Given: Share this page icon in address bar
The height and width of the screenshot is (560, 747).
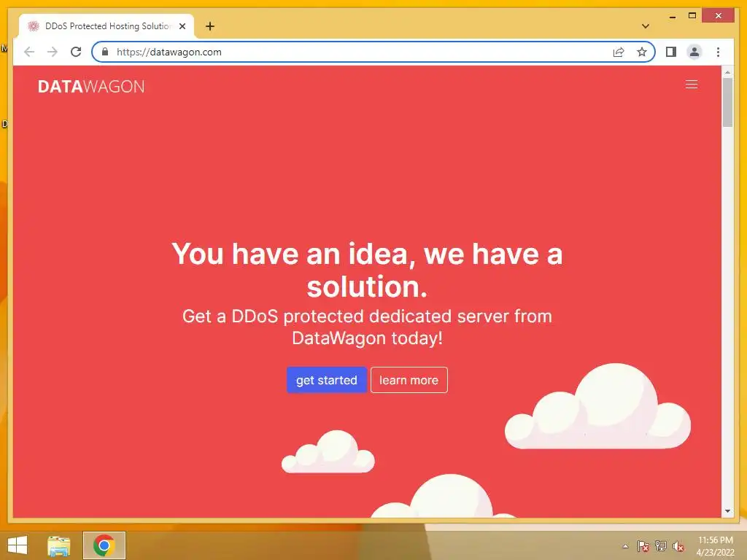Looking at the screenshot, I should tap(619, 52).
